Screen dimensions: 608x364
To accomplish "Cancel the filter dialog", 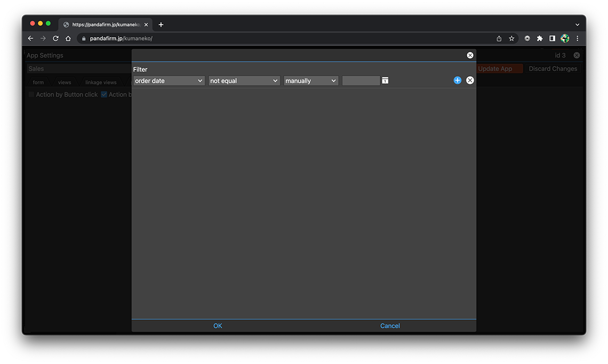I will (x=390, y=326).
